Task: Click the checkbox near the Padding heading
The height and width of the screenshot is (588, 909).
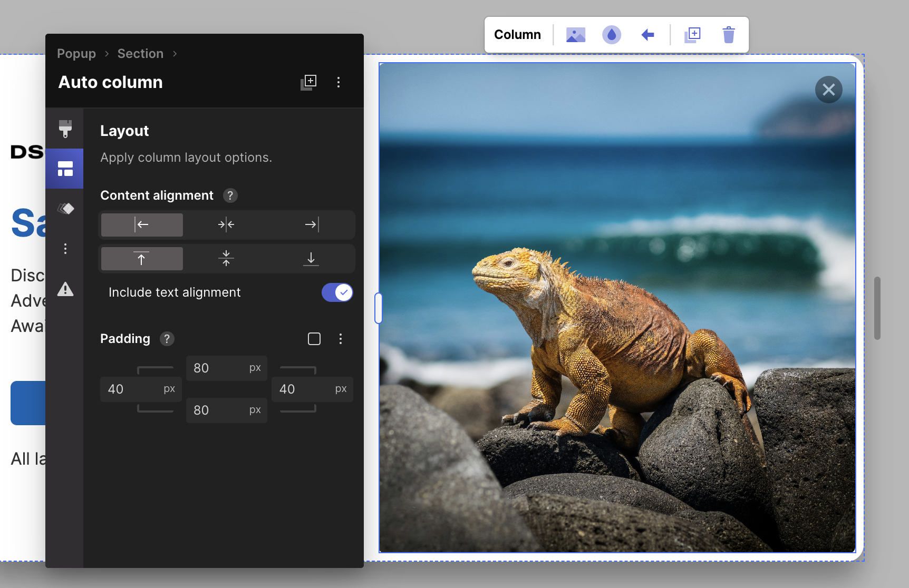Action: [314, 339]
